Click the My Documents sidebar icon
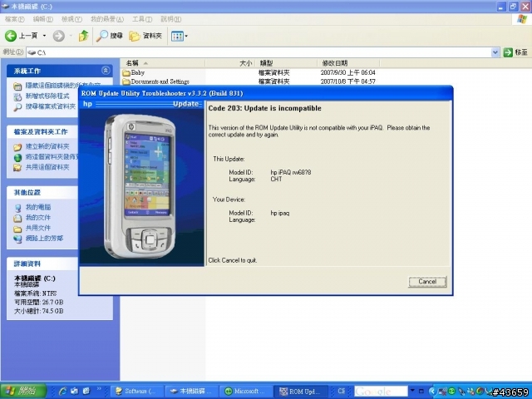Screen dimensions: 532x399 17,218
